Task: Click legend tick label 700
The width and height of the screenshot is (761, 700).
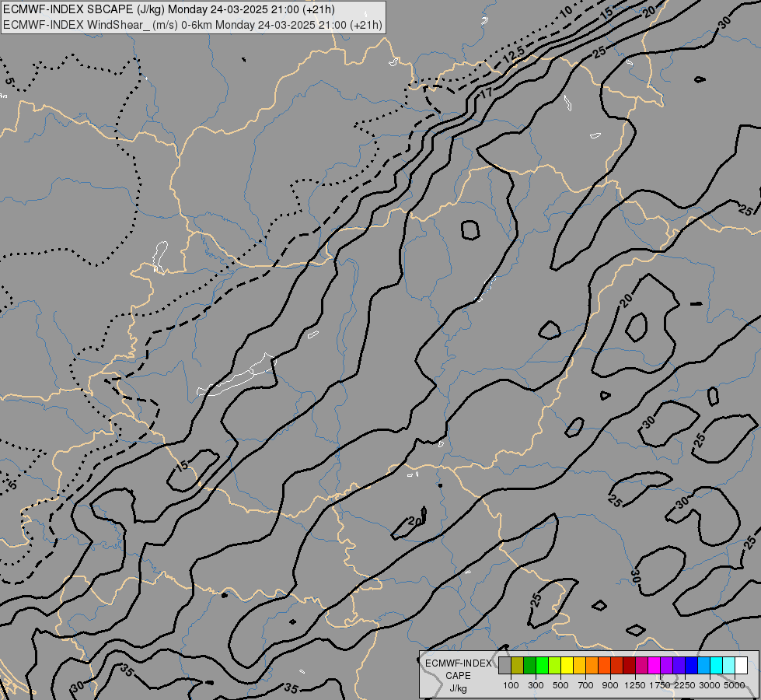Action: (586, 685)
